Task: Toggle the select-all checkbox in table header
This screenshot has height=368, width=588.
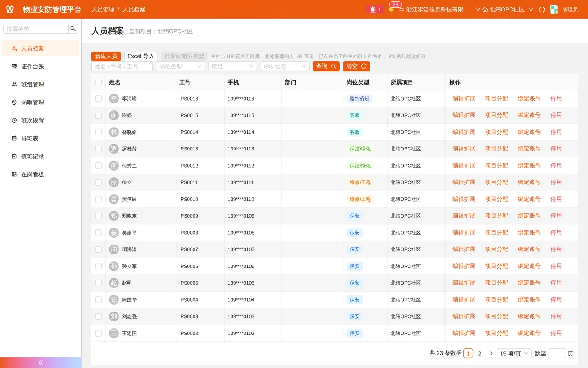Action: pyautogui.click(x=98, y=82)
